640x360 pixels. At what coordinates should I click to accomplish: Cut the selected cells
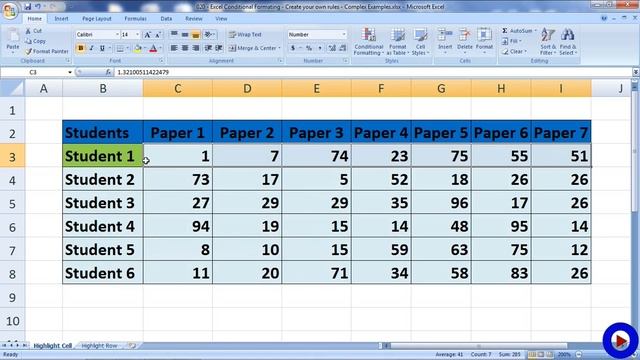tap(34, 31)
